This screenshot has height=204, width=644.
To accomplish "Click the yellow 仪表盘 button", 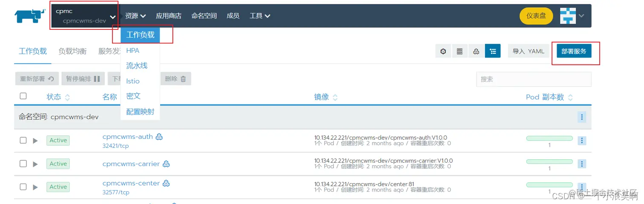I will [536, 16].
